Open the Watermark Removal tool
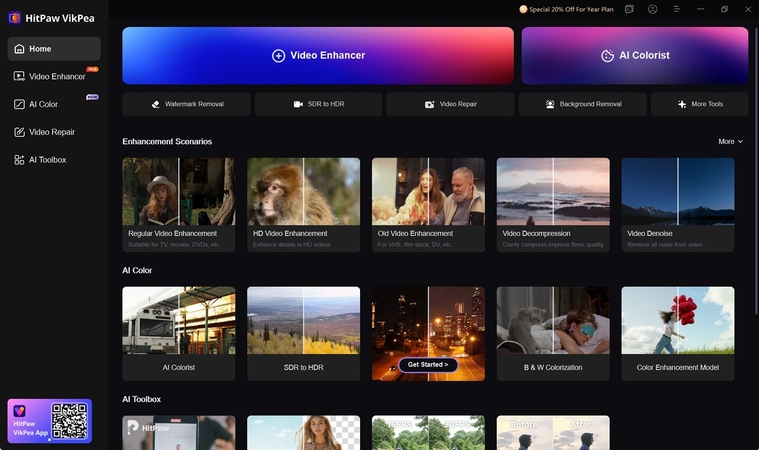This screenshot has height=450, width=759. coord(186,104)
